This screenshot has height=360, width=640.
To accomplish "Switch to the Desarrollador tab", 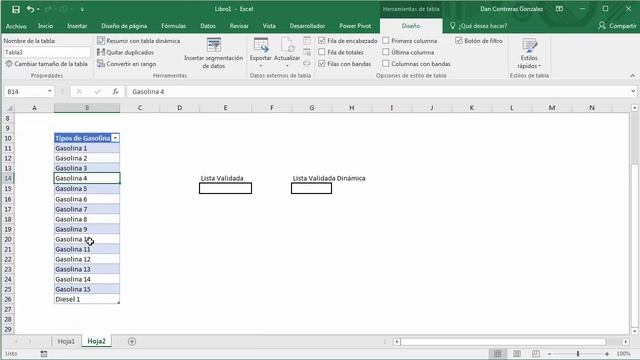I will pyautogui.click(x=307, y=26).
